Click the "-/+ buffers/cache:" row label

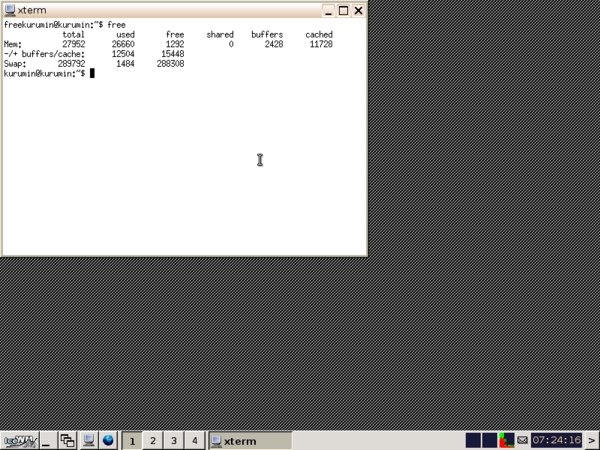tap(44, 54)
